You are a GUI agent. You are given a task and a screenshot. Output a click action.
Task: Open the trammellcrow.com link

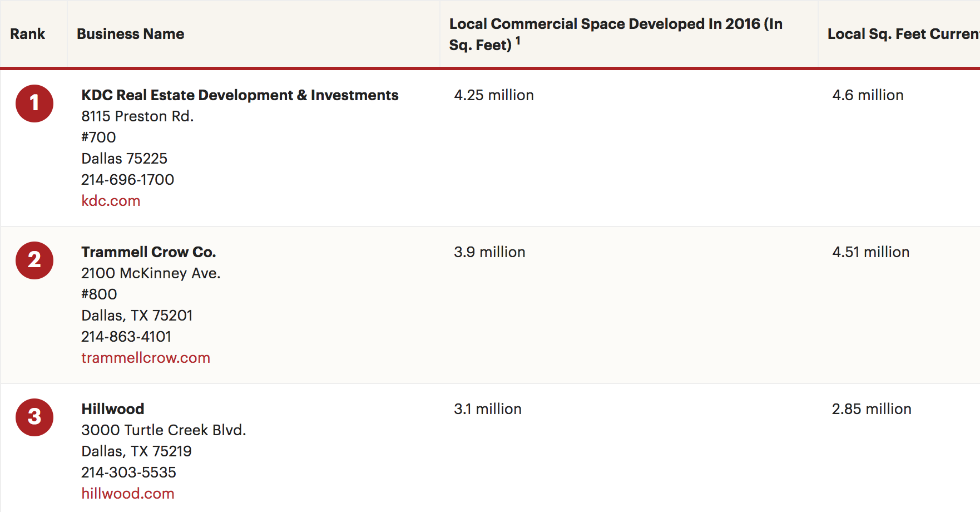point(146,358)
